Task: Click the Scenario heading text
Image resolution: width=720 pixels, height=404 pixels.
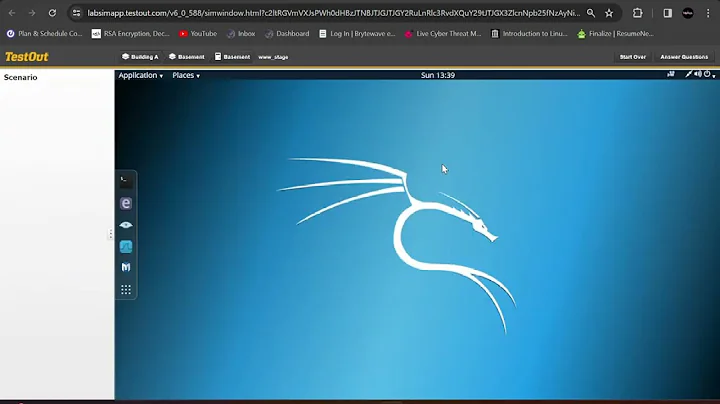Action: pos(21,77)
